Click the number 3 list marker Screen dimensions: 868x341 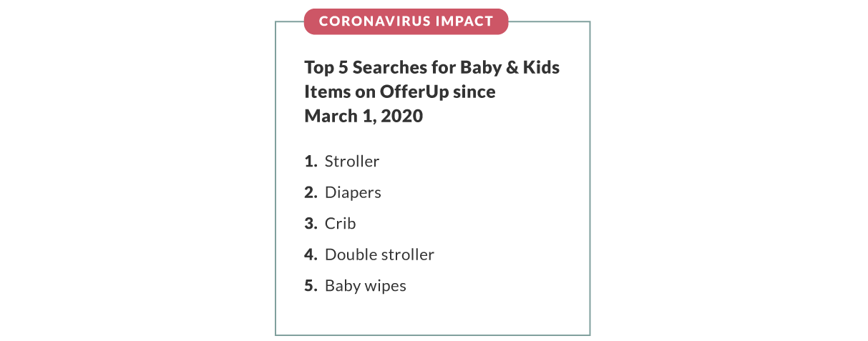tap(311, 224)
